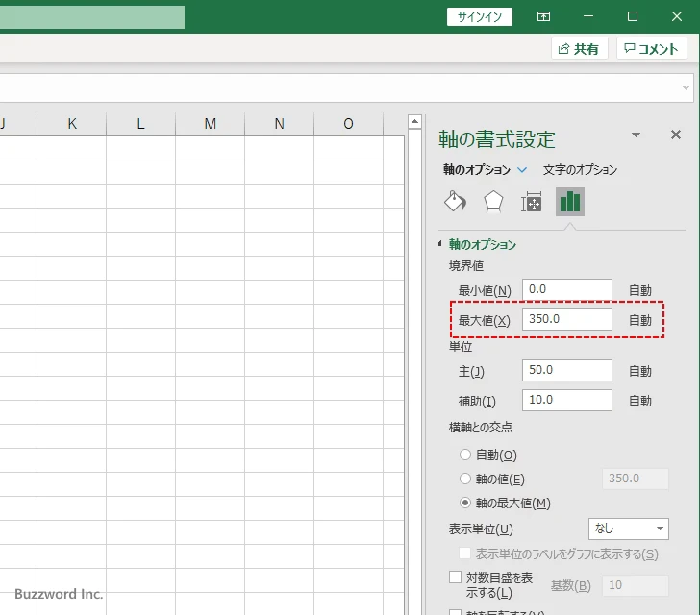Toggle 対数目盛を表示する checkbox
700x615 pixels.
[455, 578]
